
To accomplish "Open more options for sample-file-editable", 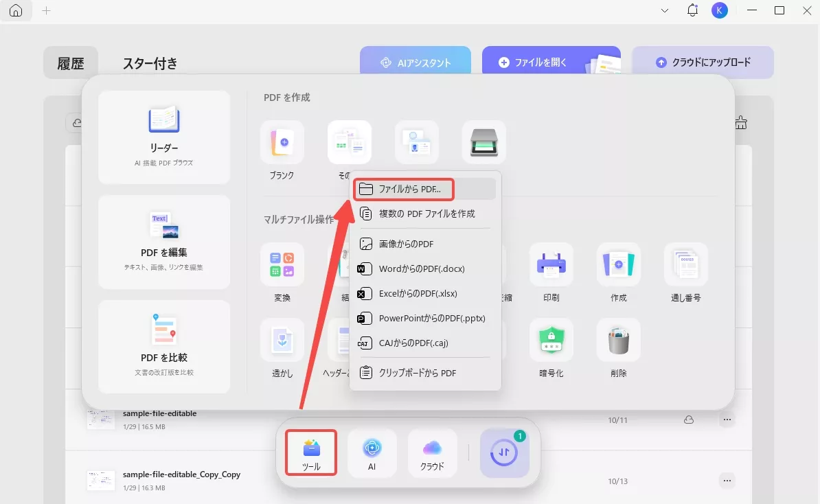I will [x=727, y=420].
